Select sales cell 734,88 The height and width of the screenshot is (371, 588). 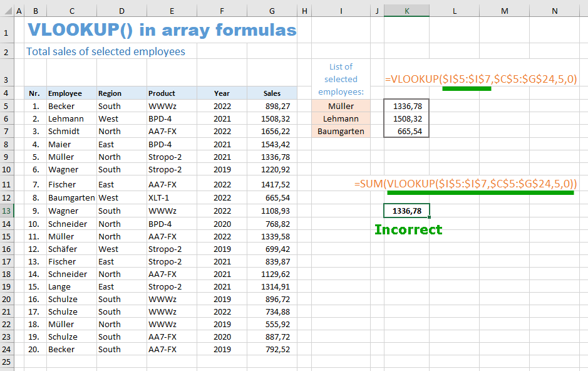click(272, 311)
